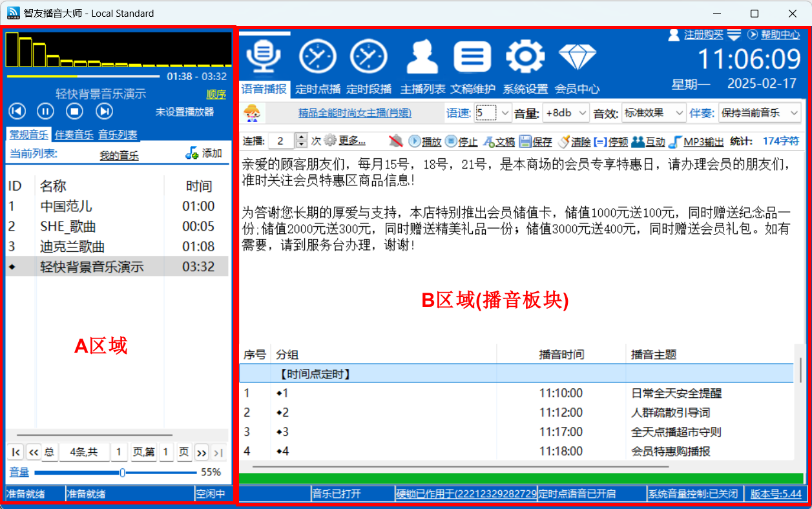Click the 精品全能时尚女主播 announcer link
This screenshot has width=812, height=509.
(x=355, y=113)
